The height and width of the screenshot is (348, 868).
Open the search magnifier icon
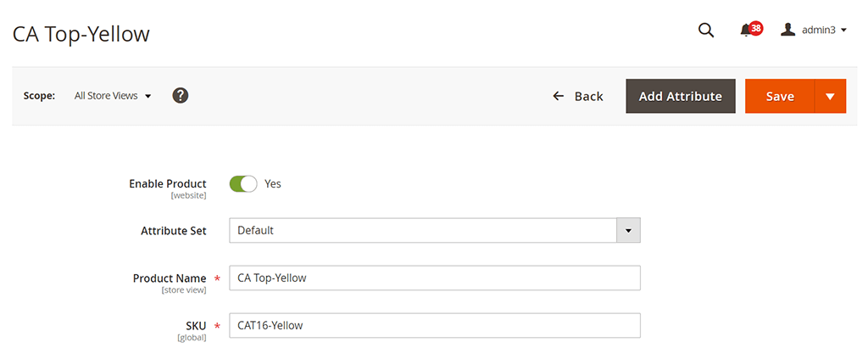[x=706, y=31]
